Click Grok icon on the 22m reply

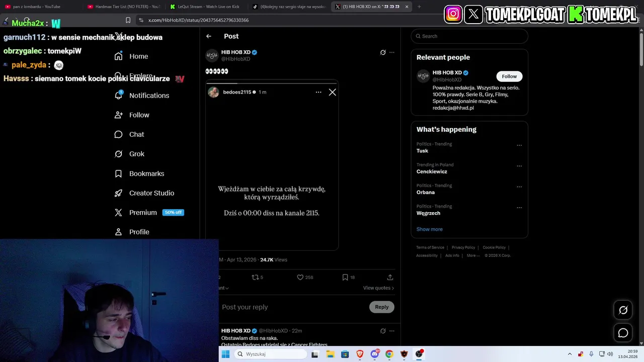click(x=383, y=331)
